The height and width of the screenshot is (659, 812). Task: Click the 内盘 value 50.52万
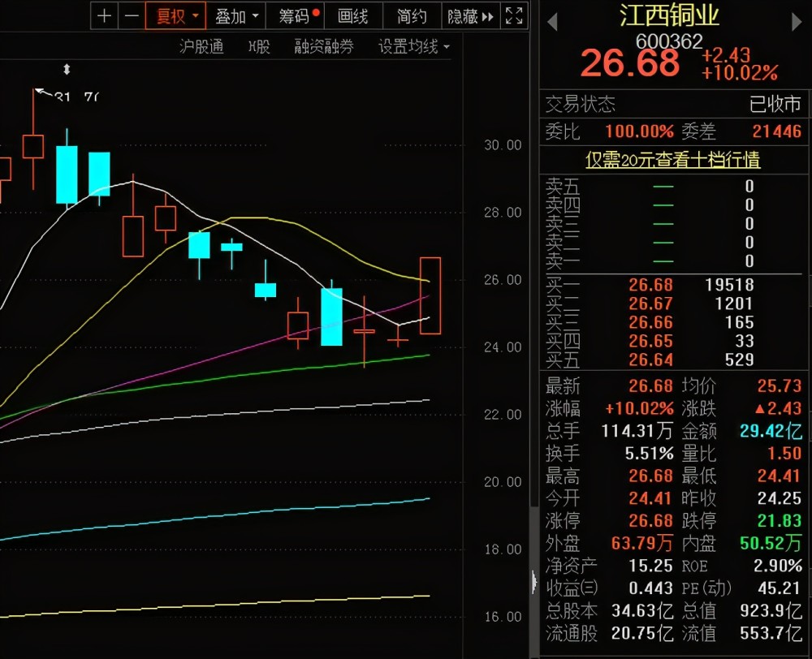click(771, 543)
